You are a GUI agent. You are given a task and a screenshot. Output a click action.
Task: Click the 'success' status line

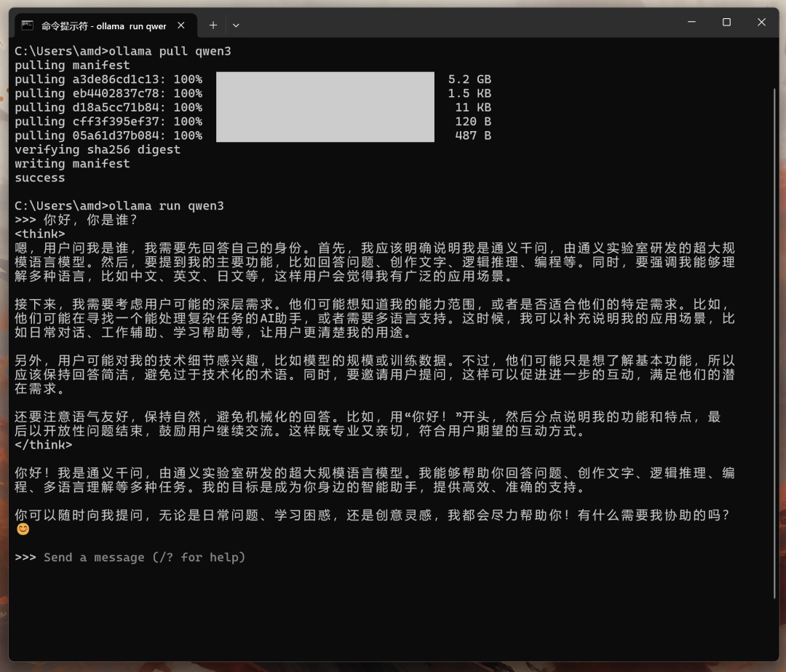pyautogui.click(x=39, y=178)
